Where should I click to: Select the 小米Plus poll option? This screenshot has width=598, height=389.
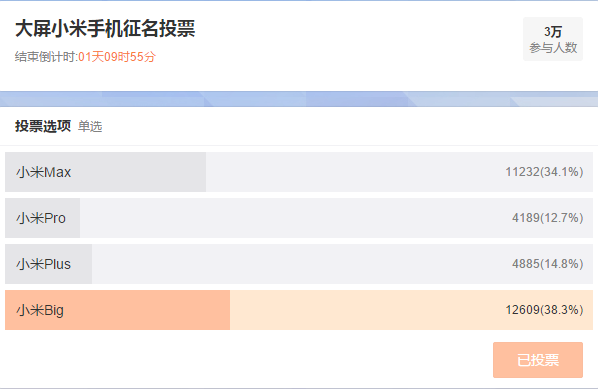pos(299,264)
